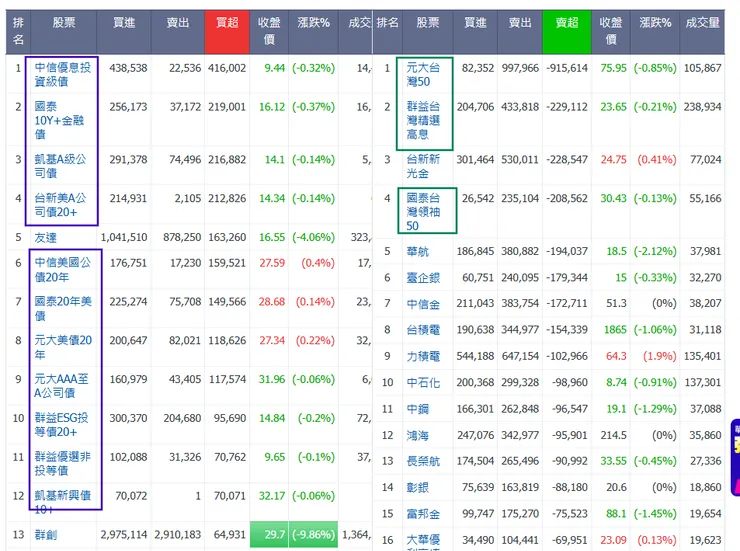The width and height of the screenshot is (740, 551).
Task: Open the 群益ESG投等債20+ link
Action: [61, 425]
